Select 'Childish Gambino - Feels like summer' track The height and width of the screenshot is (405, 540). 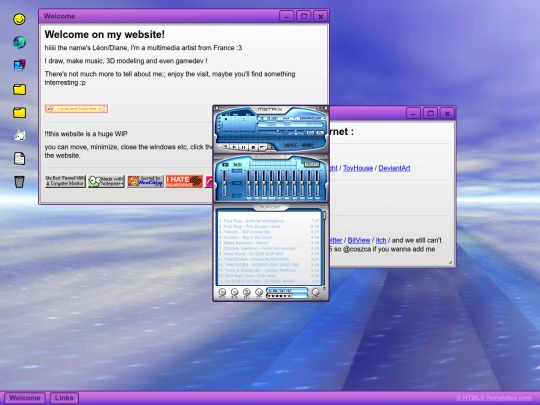[270, 248]
